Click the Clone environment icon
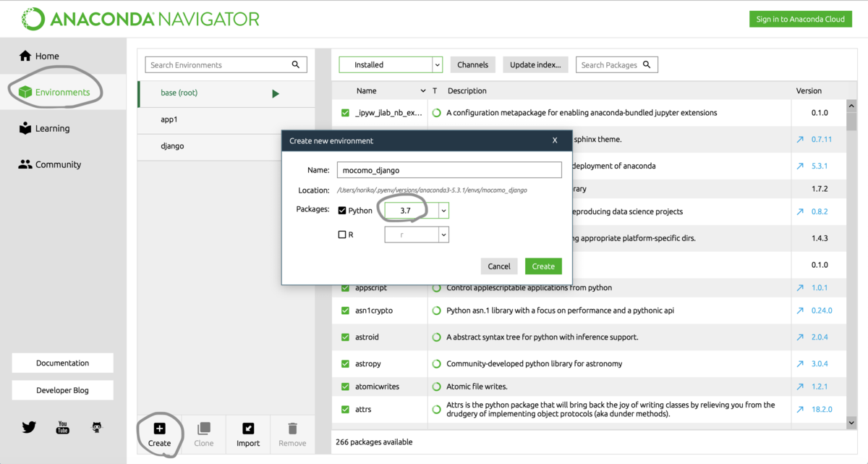Screen dimensions: 868x464 [x=204, y=429]
